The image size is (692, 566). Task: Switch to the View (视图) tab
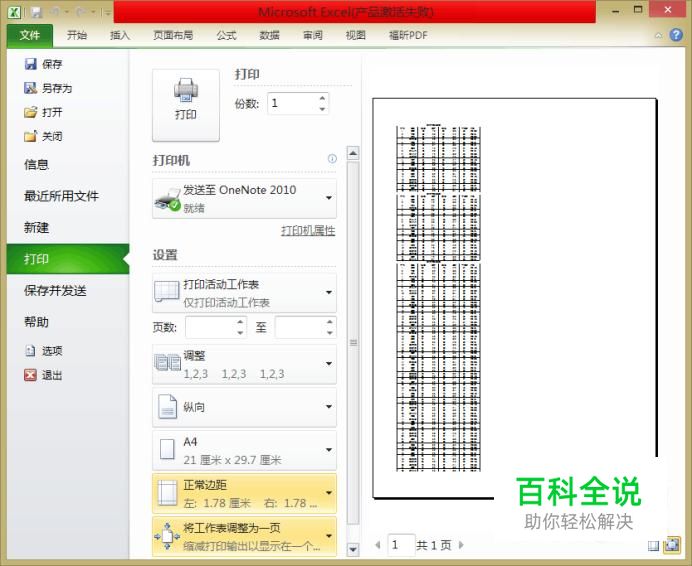[x=355, y=35]
